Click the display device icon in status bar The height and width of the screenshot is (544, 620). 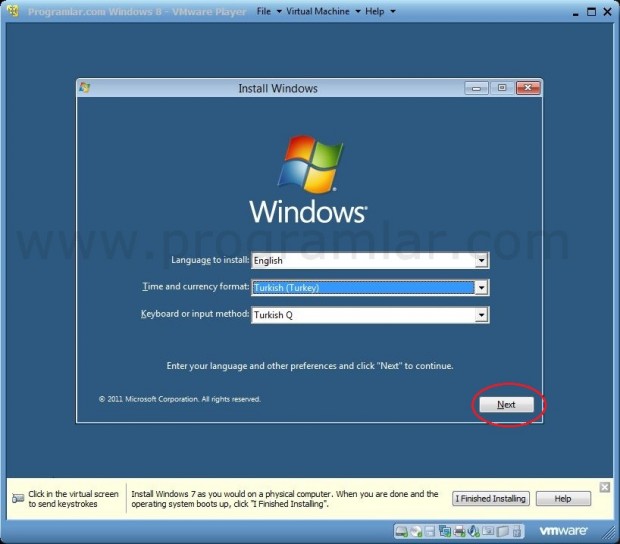488,531
